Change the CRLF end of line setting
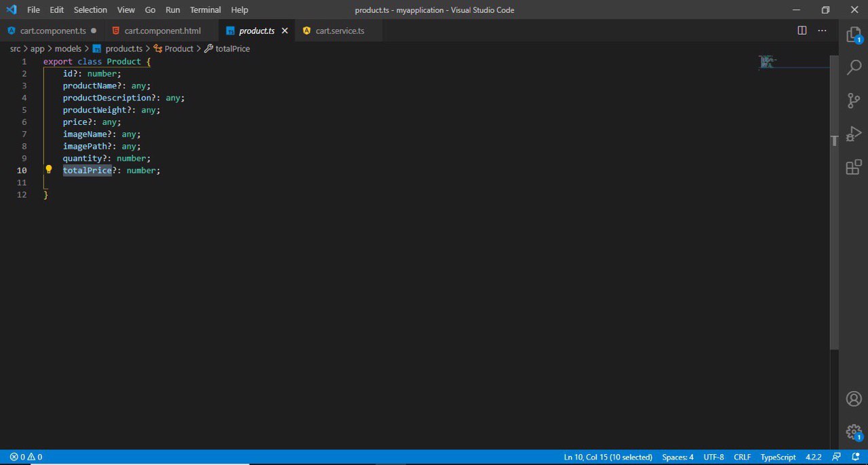 point(742,457)
